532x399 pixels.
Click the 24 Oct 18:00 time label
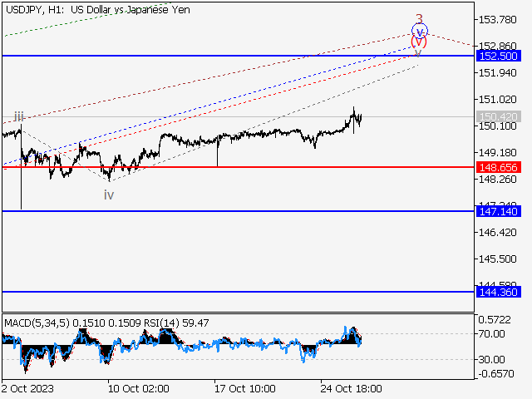pyautogui.click(x=351, y=388)
